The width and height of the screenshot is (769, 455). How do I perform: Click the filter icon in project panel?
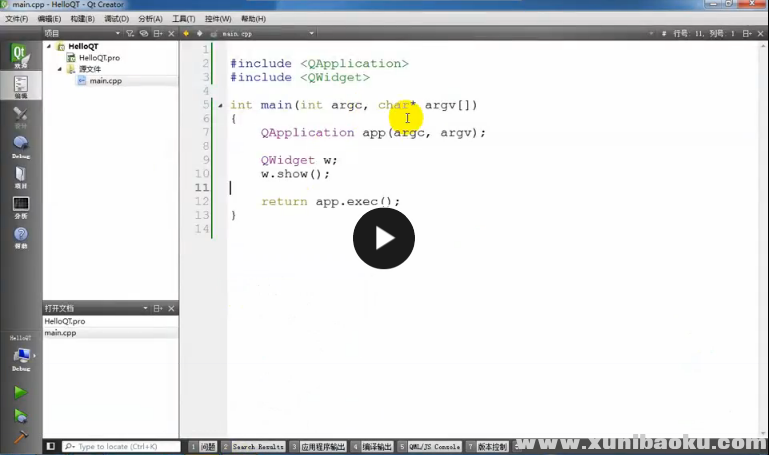click(130, 33)
